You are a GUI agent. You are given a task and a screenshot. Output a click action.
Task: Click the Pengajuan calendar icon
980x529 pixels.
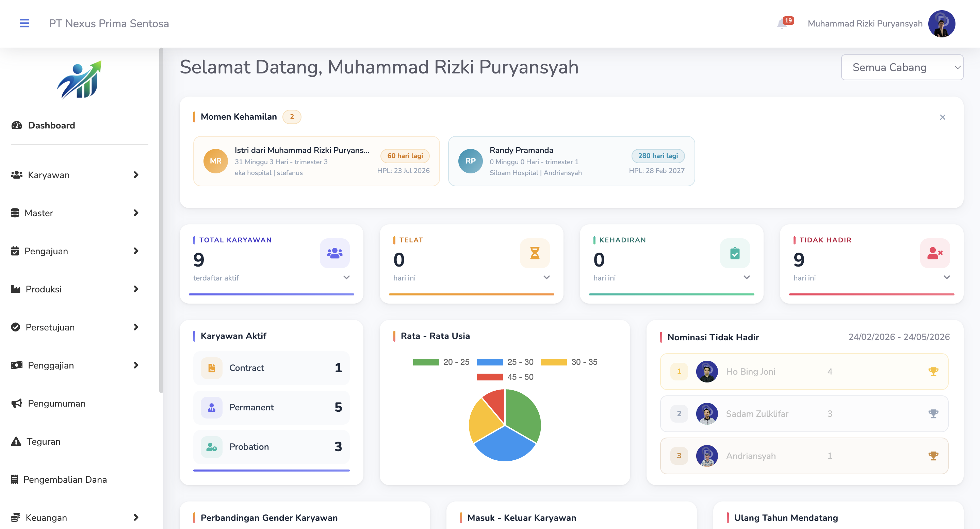pyautogui.click(x=15, y=251)
